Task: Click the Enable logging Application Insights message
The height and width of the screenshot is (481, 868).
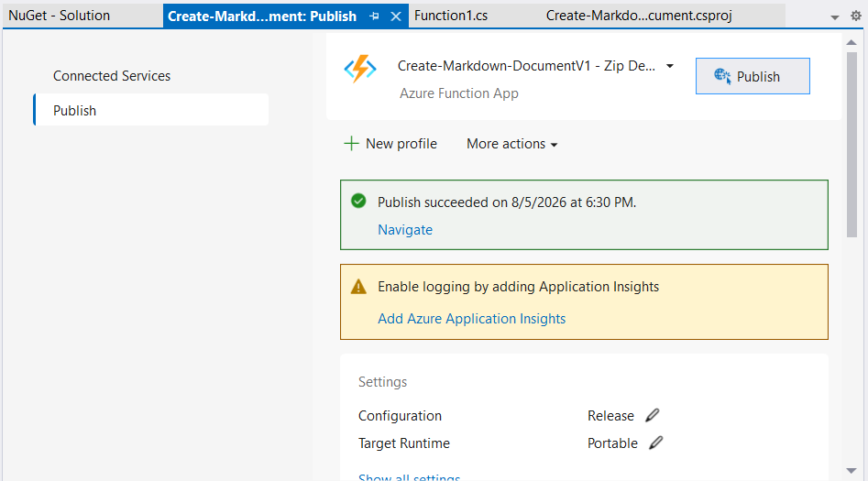Action: tap(518, 287)
